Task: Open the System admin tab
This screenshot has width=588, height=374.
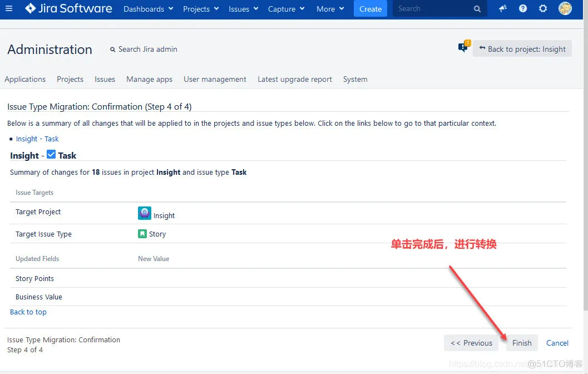Action: click(355, 79)
